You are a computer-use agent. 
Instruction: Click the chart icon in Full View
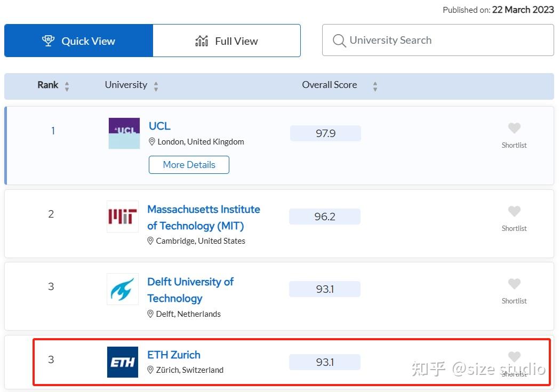pos(202,41)
